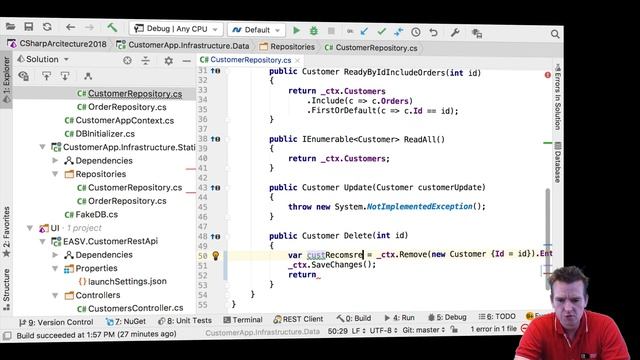
Task: Collapse the Properties folder node
Action: [55, 268]
